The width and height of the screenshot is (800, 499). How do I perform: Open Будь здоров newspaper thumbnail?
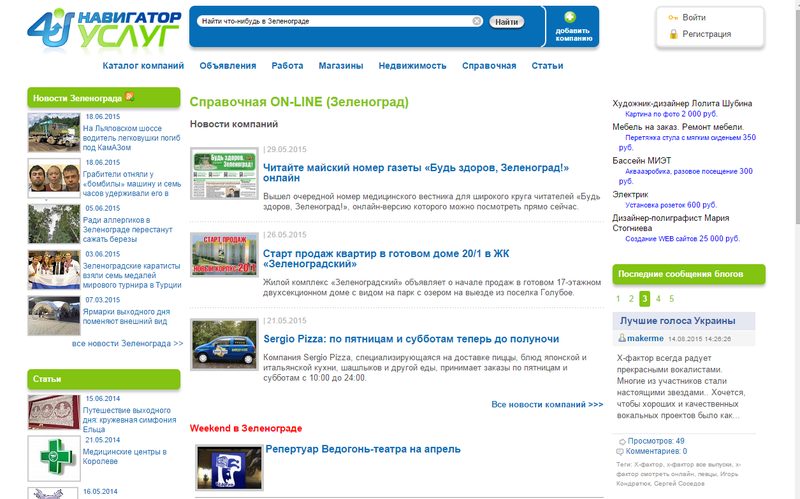(224, 173)
